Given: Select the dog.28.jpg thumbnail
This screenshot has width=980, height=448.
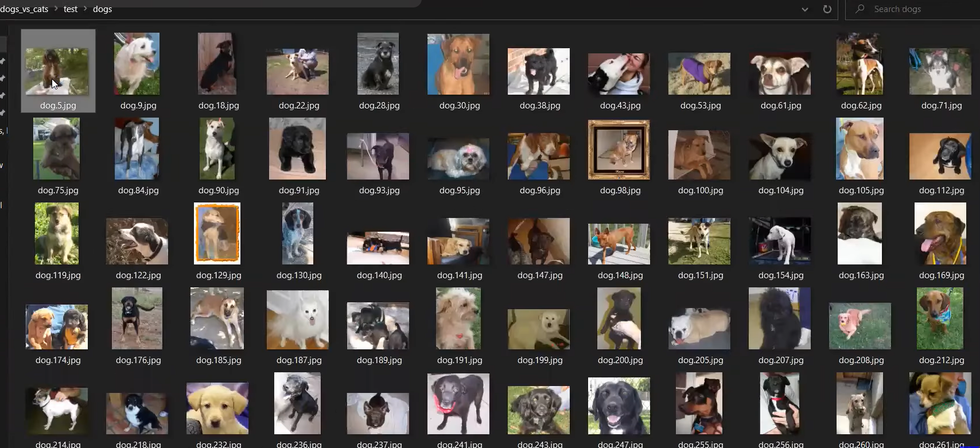Looking at the screenshot, I should pyautogui.click(x=378, y=64).
